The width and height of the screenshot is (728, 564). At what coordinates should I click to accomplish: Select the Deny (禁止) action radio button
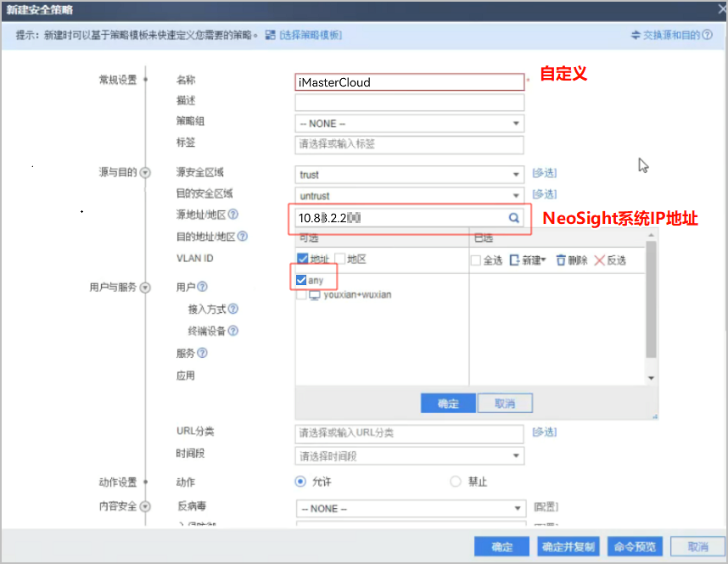pos(456,482)
